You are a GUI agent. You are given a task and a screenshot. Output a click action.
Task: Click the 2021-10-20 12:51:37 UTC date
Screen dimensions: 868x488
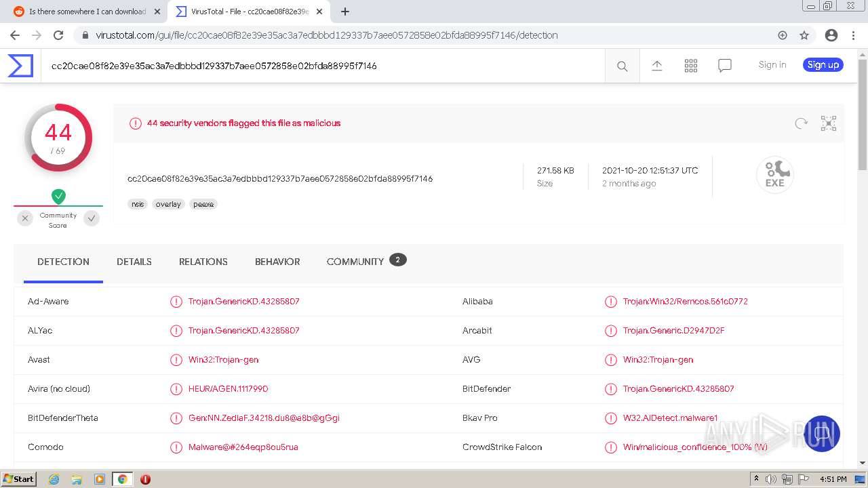point(650,171)
